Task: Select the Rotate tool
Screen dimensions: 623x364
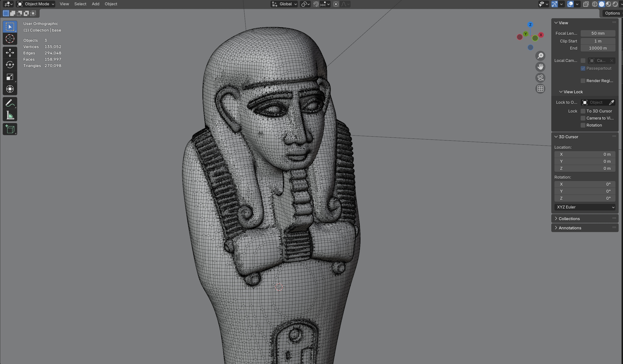Action: [x=10, y=65]
